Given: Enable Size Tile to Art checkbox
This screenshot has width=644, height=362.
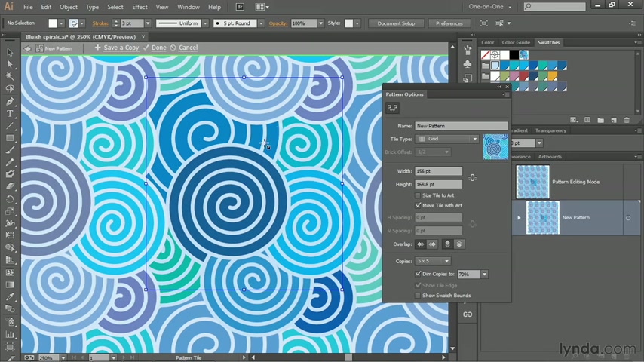Looking at the screenshot, I should 418,195.
